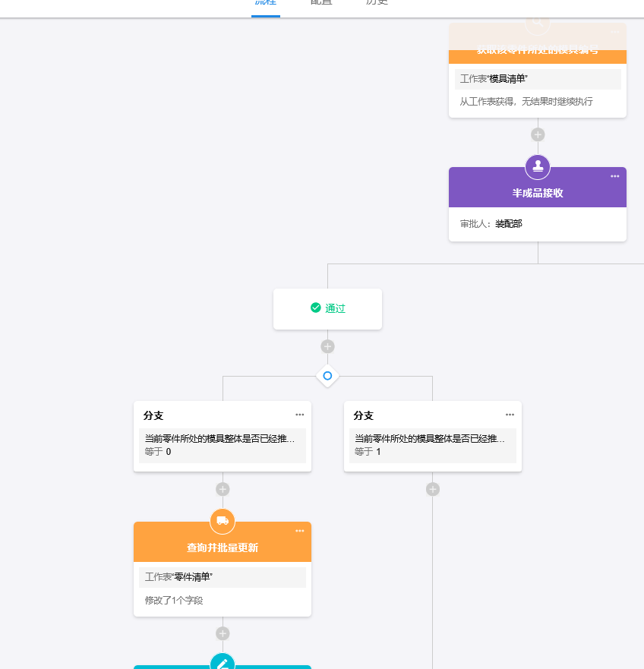Switch to the 配置 tab

coord(321,2)
